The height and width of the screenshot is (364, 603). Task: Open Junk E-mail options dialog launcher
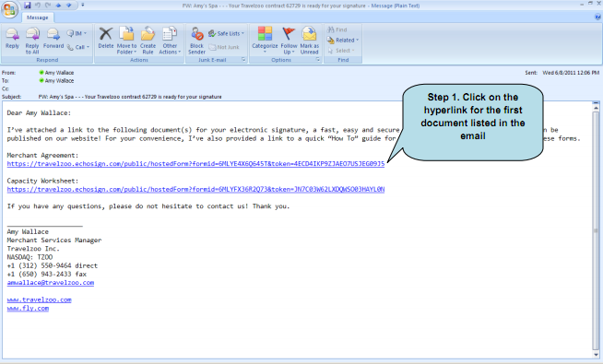click(243, 60)
